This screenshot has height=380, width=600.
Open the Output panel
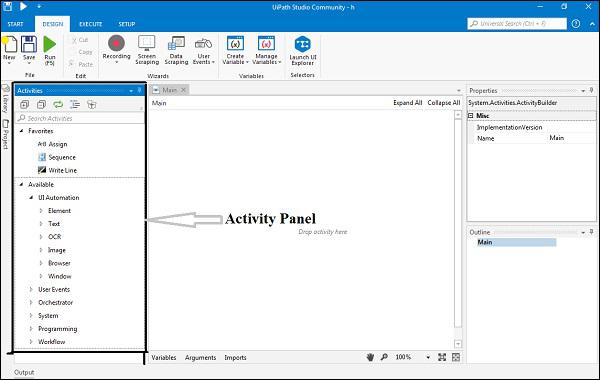[24, 372]
